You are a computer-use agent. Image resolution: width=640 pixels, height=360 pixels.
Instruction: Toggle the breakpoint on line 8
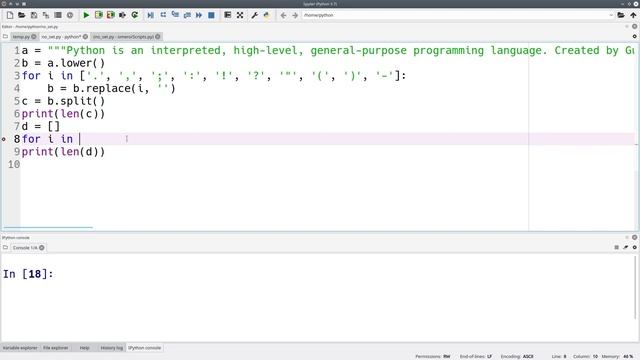4,139
